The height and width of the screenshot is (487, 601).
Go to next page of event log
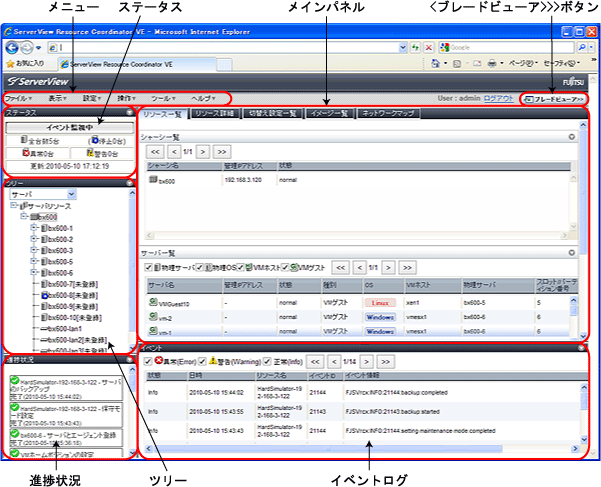[366, 362]
